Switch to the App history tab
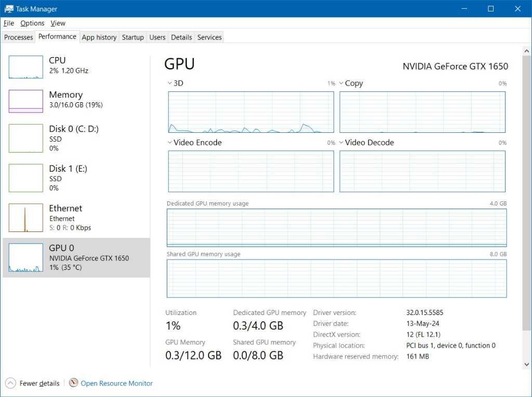532x397 pixels. click(x=99, y=37)
